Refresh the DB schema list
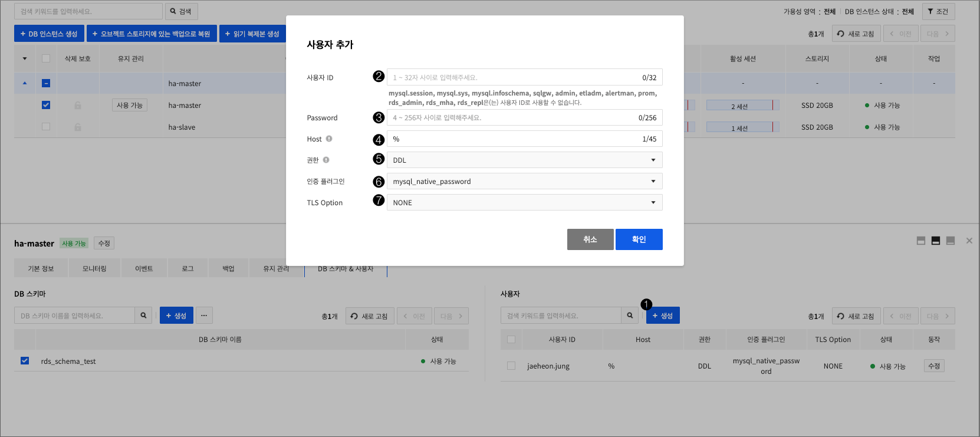 [x=370, y=316]
